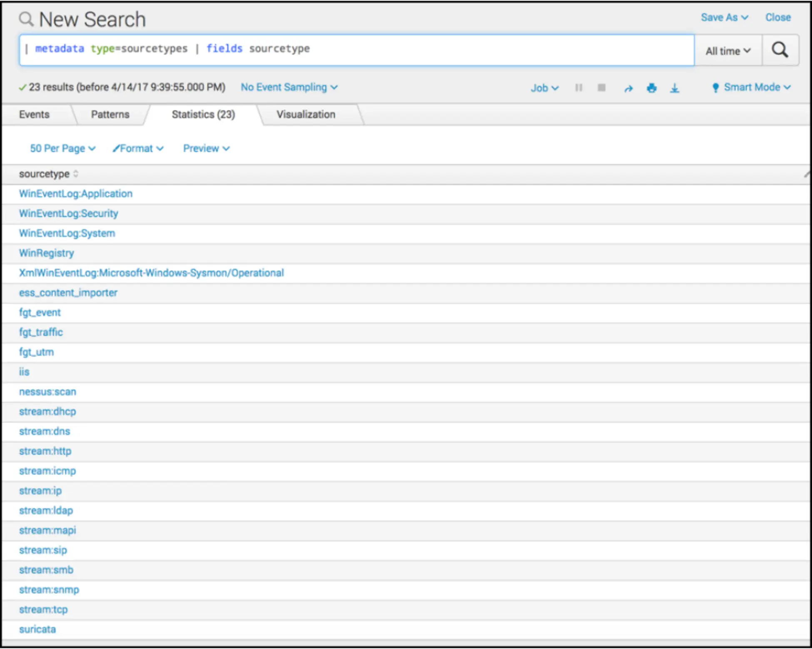
Task: Open the 50 Per Page dropdown
Action: [62, 148]
